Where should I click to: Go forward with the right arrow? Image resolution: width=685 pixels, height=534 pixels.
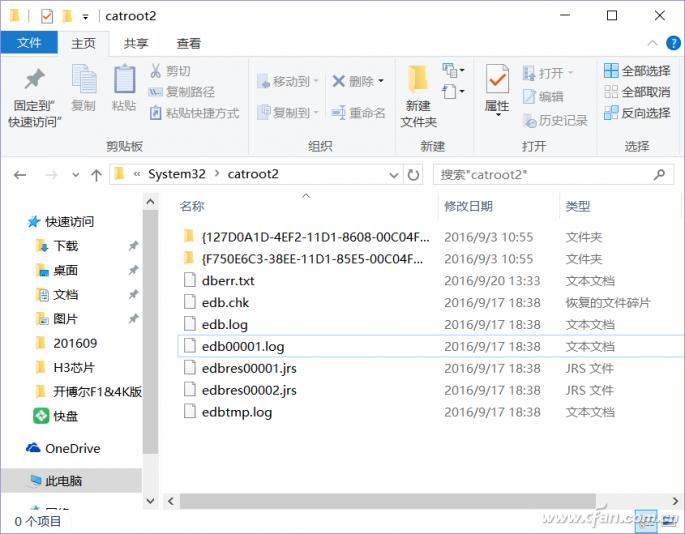click(51, 175)
